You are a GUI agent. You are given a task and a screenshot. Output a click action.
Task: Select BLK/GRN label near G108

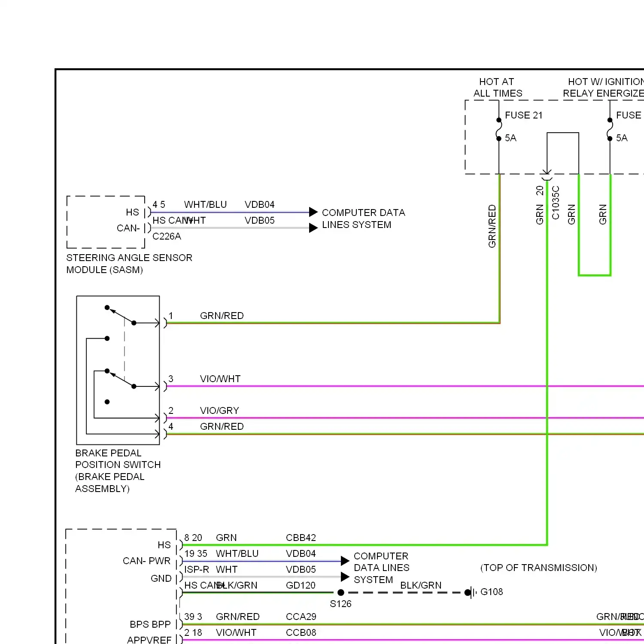tap(421, 585)
